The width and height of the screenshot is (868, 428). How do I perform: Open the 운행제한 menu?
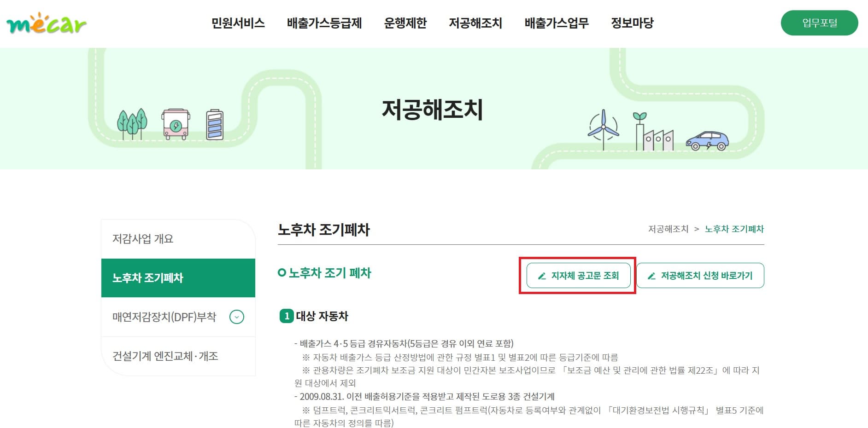tap(406, 23)
